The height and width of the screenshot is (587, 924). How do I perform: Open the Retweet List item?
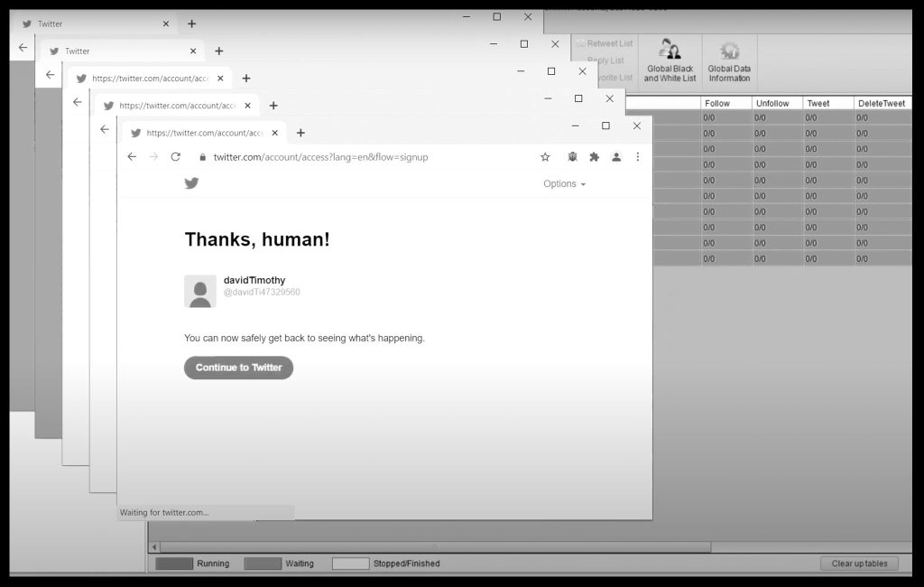coord(605,43)
